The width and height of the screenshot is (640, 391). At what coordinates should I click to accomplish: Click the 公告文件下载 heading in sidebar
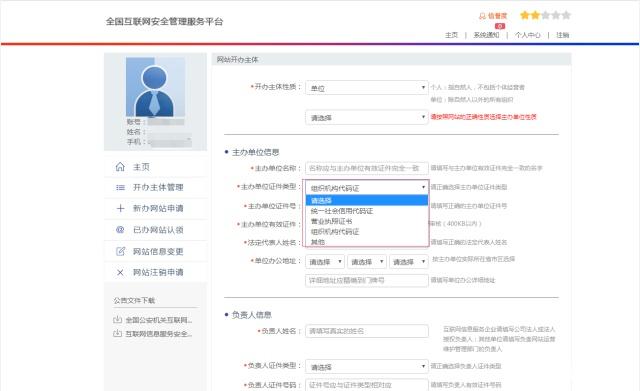pyautogui.click(x=134, y=300)
